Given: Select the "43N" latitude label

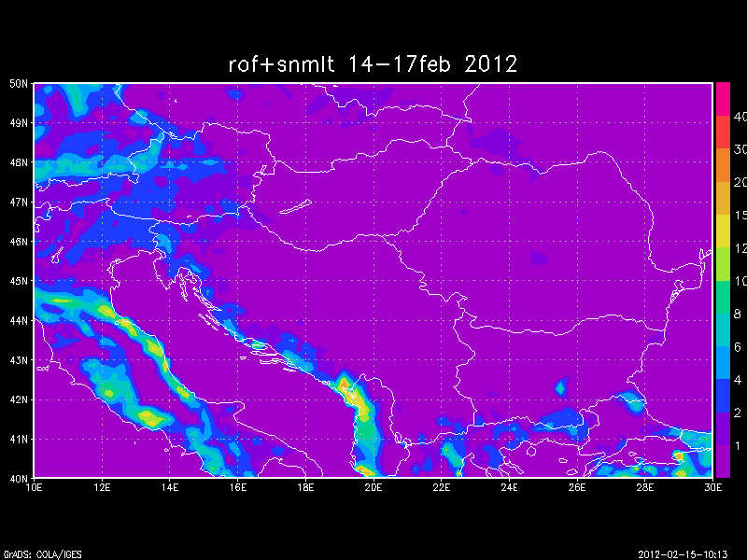Looking at the screenshot, I should (19, 360).
